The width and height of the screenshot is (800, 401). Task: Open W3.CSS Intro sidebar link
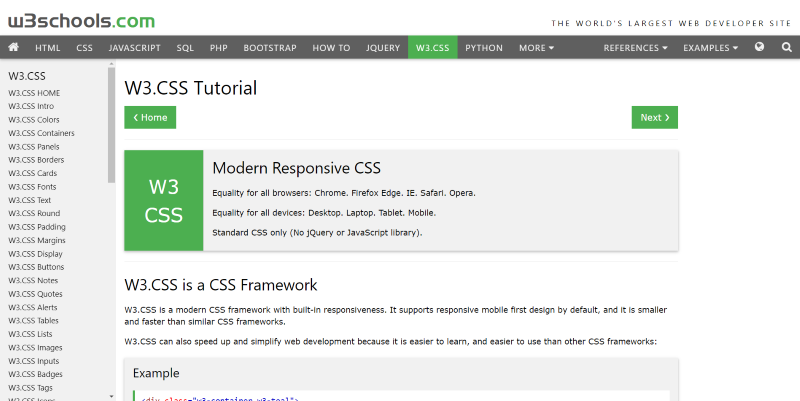pos(31,106)
